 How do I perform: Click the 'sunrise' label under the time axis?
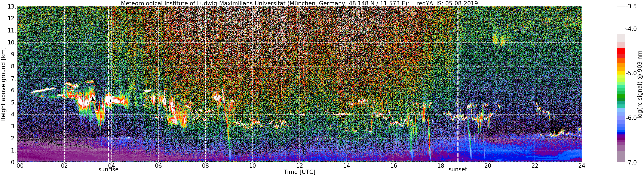[108, 170]
